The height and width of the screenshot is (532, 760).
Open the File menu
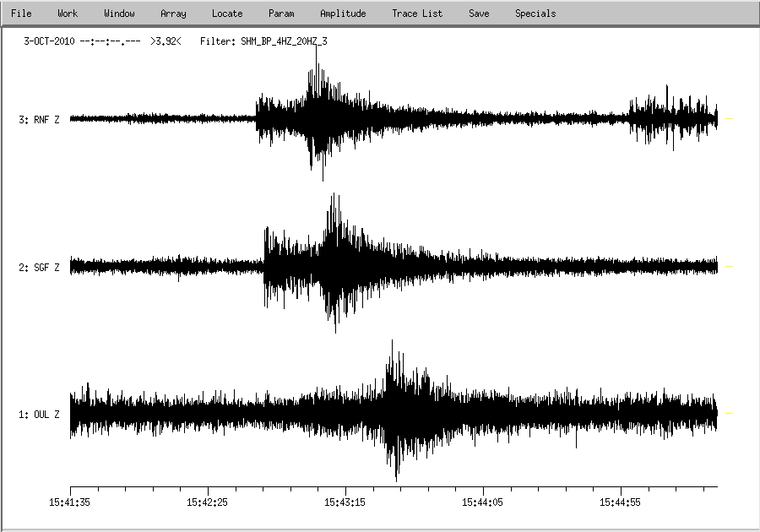pyautogui.click(x=21, y=14)
